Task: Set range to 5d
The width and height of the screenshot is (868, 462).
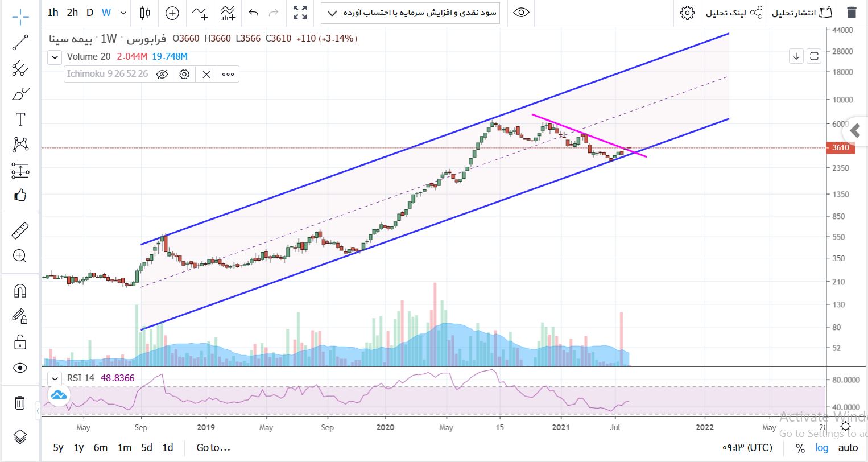Action: (147, 448)
